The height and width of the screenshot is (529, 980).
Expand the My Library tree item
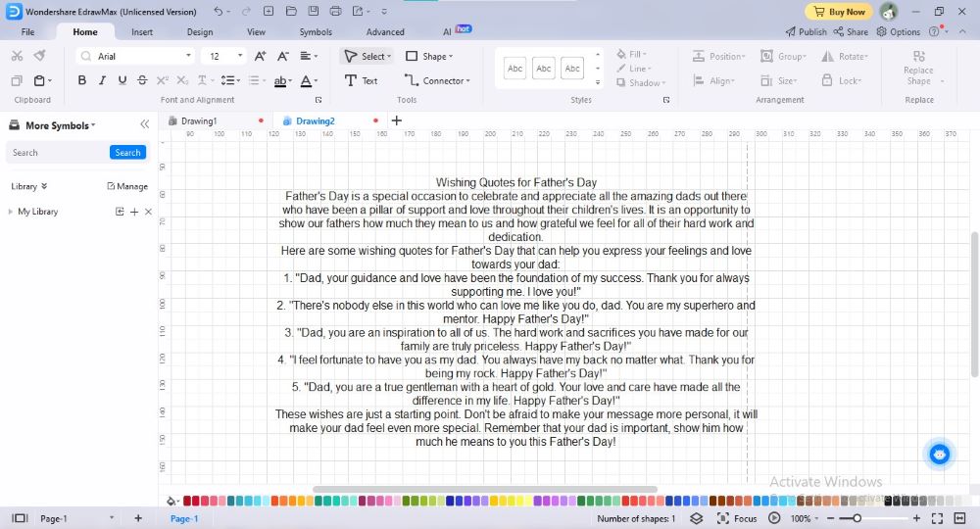(10, 212)
